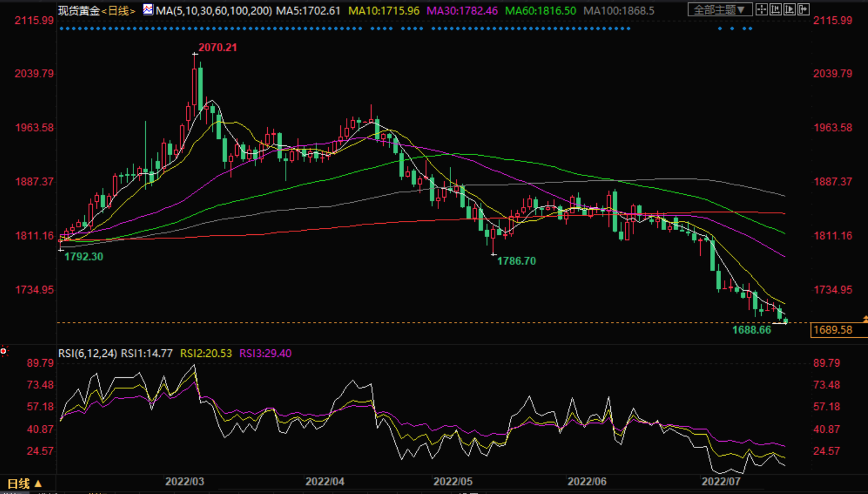Click the cross marker at 2070.21 high
868x494 pixels.
(x=195, y=54)
